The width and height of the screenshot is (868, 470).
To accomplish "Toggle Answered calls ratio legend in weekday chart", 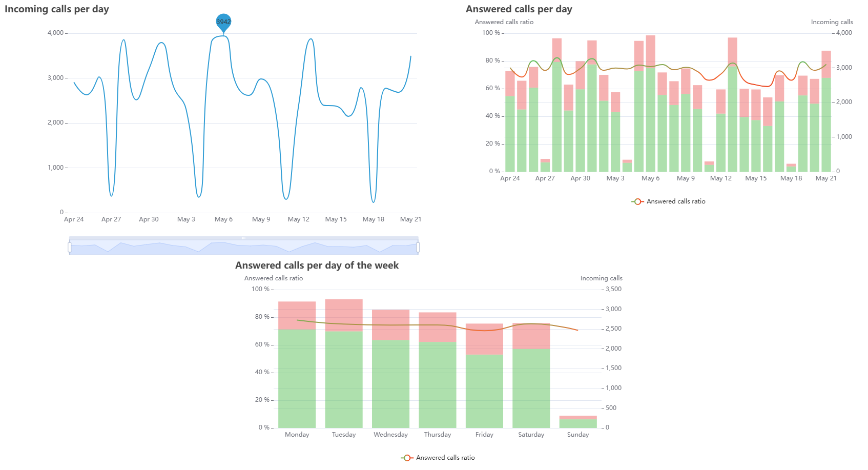I will coord(438,458).
